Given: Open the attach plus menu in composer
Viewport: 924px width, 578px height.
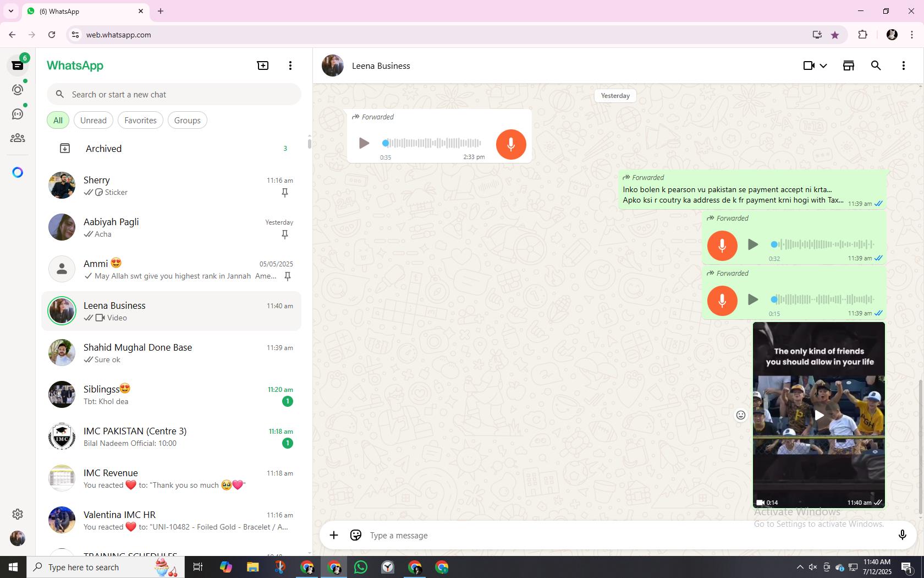Looking at the screenshot, I should 334,535.
